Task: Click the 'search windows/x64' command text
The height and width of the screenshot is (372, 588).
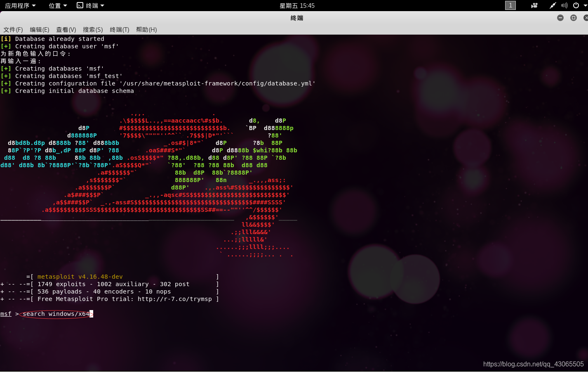Action: point(56,314)
